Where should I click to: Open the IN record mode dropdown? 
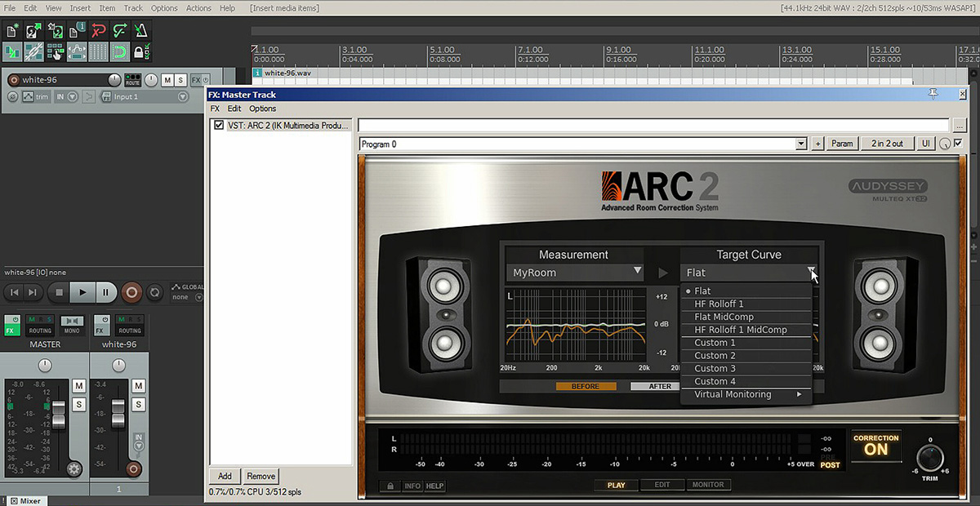pyautogui.click(x=72, y=97)
